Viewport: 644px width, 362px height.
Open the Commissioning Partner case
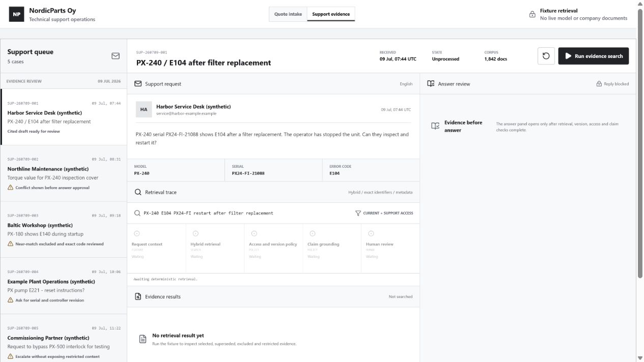coord(64,338)
